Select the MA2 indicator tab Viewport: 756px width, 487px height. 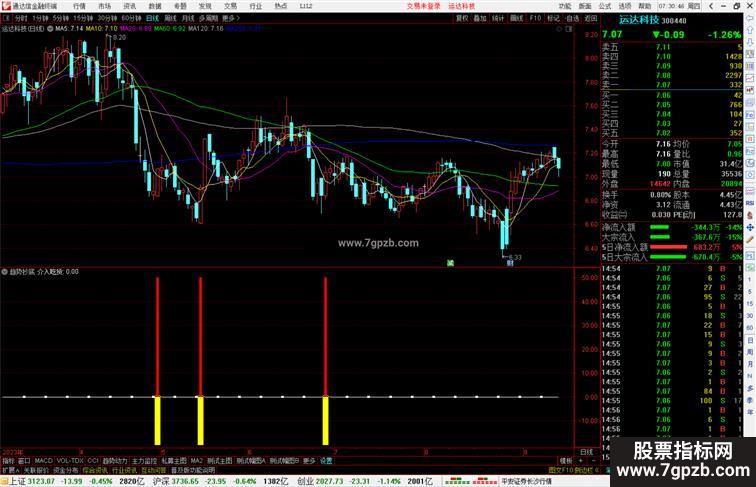pyautogui.click(x=197, y=461)
